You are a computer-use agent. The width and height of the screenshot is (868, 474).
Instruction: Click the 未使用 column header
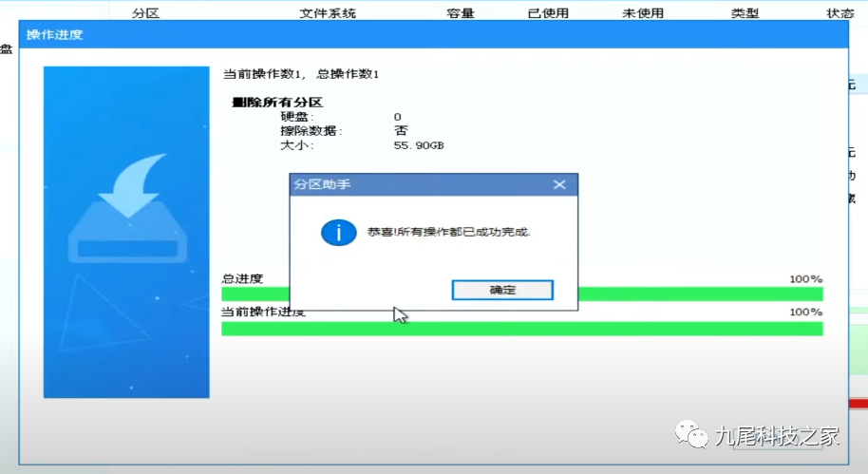(x=643, y=14)
